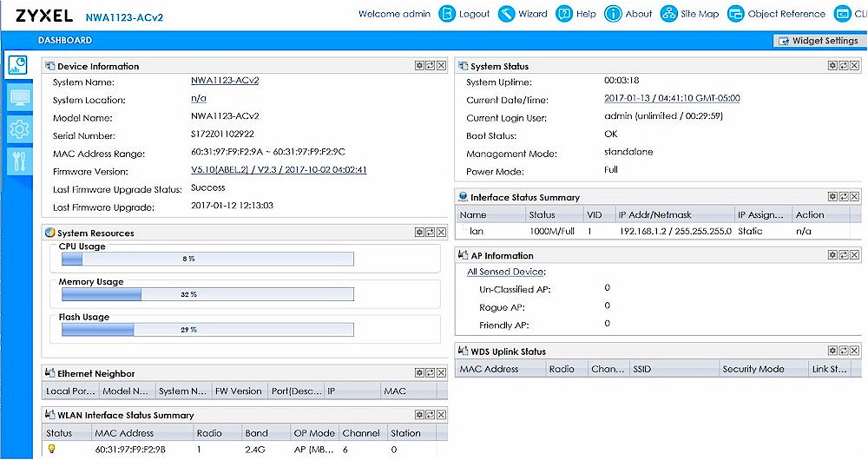
Task: Close the WDS Uplink Status widget
Action: 855,351
